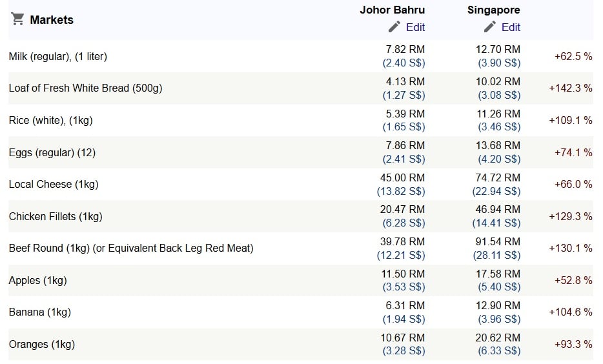Click the (3.08 S$) bread converted price
This screenshot has height=364, width=603.
(499, 96)
